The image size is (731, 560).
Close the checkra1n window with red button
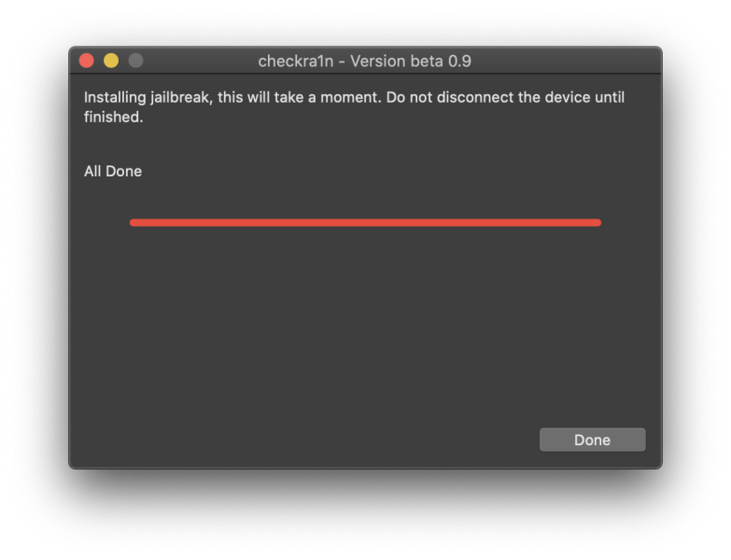pos(87,61)
